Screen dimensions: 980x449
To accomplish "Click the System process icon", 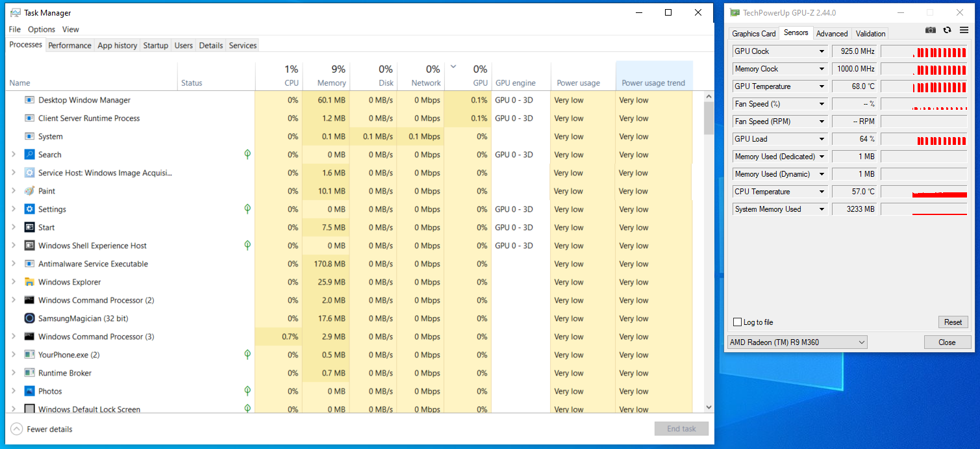I will click(29, 136).
